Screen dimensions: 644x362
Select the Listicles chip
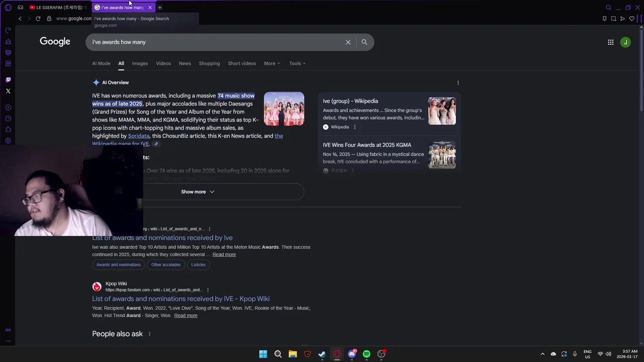(198, 264)
